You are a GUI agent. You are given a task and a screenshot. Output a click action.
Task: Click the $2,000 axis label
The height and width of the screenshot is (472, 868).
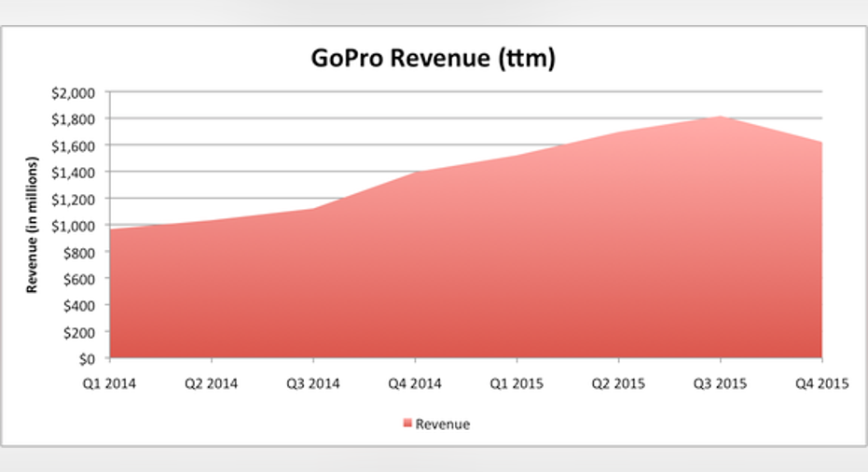(x=73, y=93)
